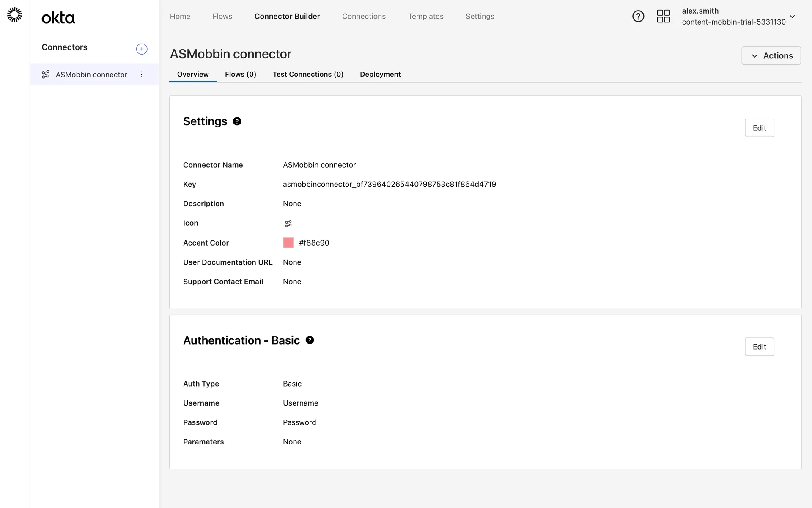The image size is (812, 508).
Task: Click the Settings section help icon
Action: tap(237, 121)
